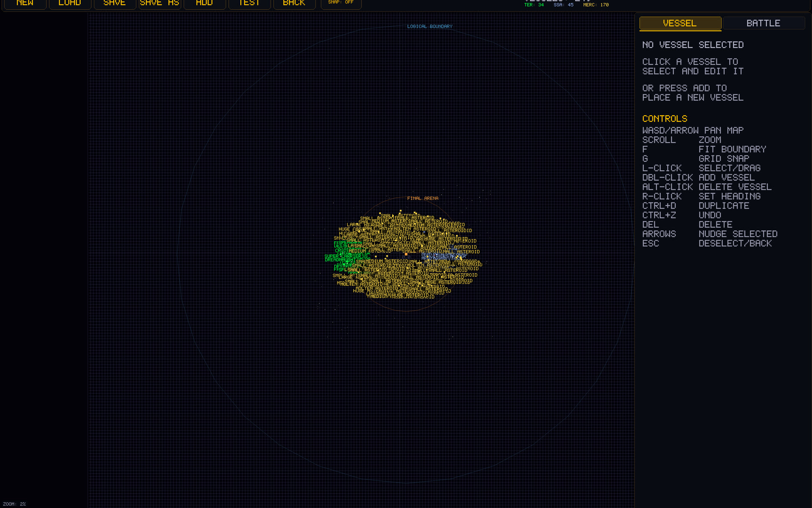Click the SELECT/DRAG control hint
This screenshot has width=812, height=508.
pos(730,168)
